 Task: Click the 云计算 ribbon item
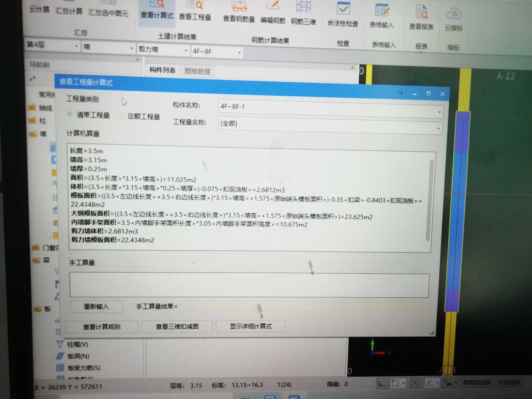(39, 9)
